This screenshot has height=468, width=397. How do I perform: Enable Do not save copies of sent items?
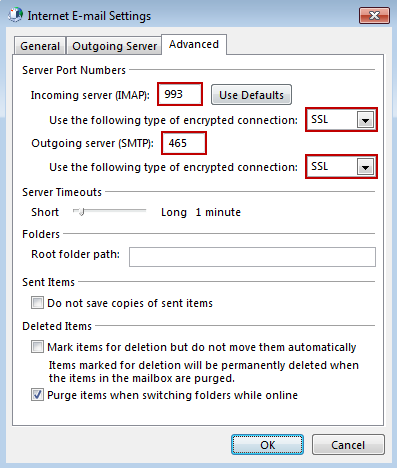(x=37, y=303)
